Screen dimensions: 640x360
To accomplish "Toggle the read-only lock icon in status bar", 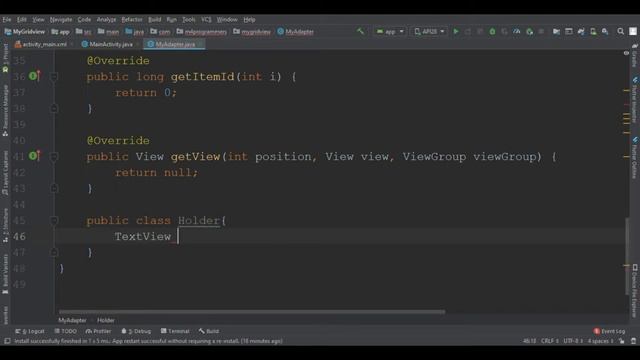I will click(x=622, y=341).
